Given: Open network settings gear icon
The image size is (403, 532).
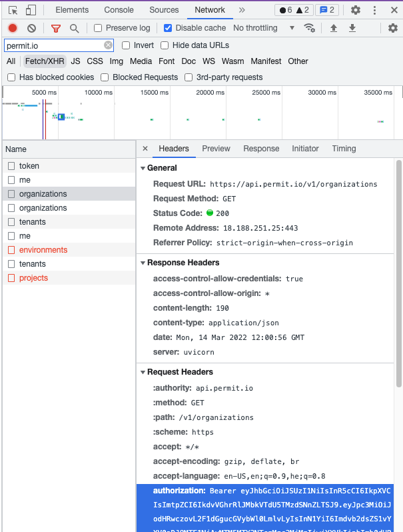Looking at the screenshot, I should (392, 28).
